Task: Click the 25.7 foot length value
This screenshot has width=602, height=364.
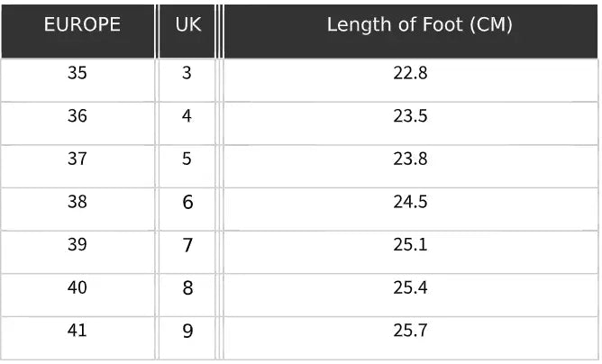Action: coord(410,331)
